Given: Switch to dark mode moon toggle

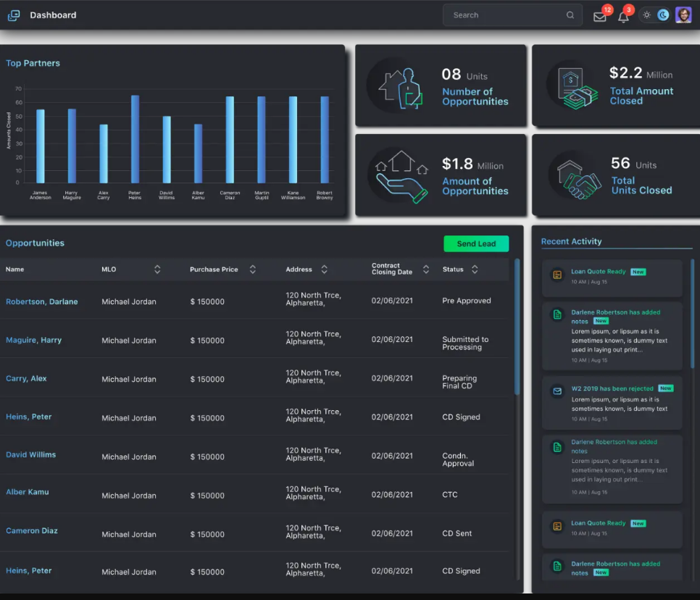Looking at the screenshot, I should (x=663, y=15).
